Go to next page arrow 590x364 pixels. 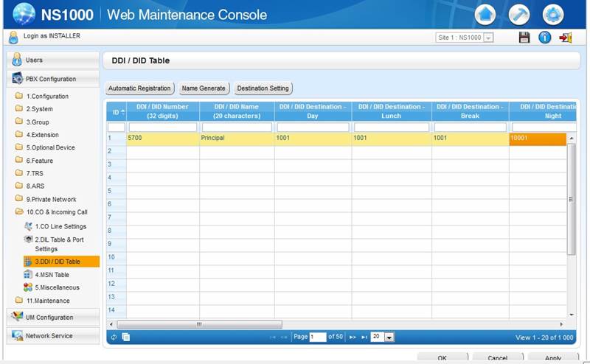[x=353, y=337]
